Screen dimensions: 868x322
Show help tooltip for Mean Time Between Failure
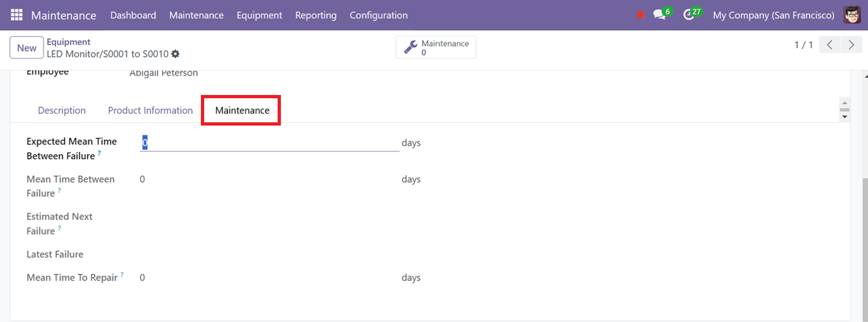pos(59,191)
